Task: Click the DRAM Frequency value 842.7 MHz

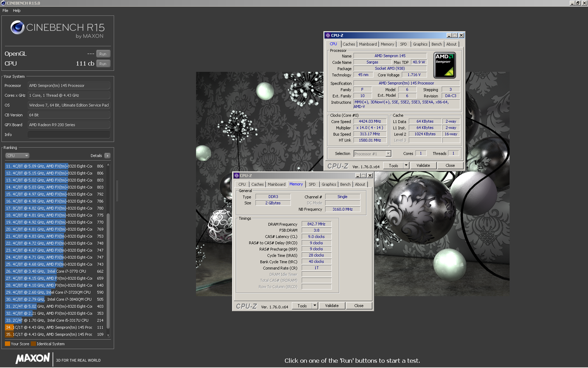Action: click(316, 224)
